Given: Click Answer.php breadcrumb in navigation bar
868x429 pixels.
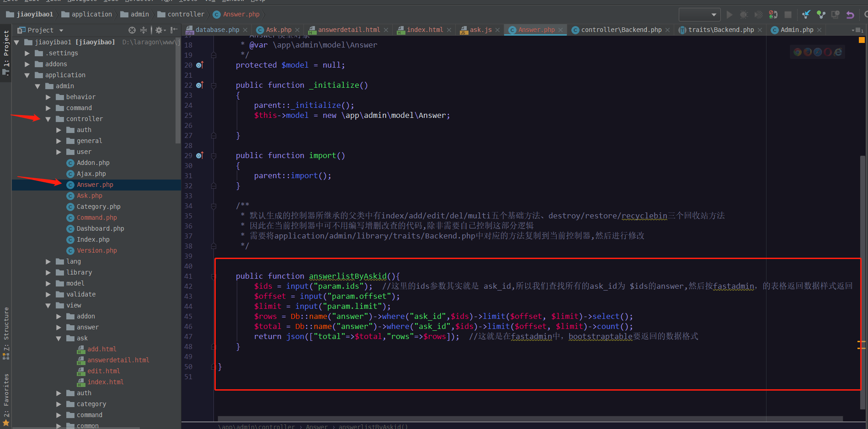Looking at the screenshot, I should [x=236, y=15].
